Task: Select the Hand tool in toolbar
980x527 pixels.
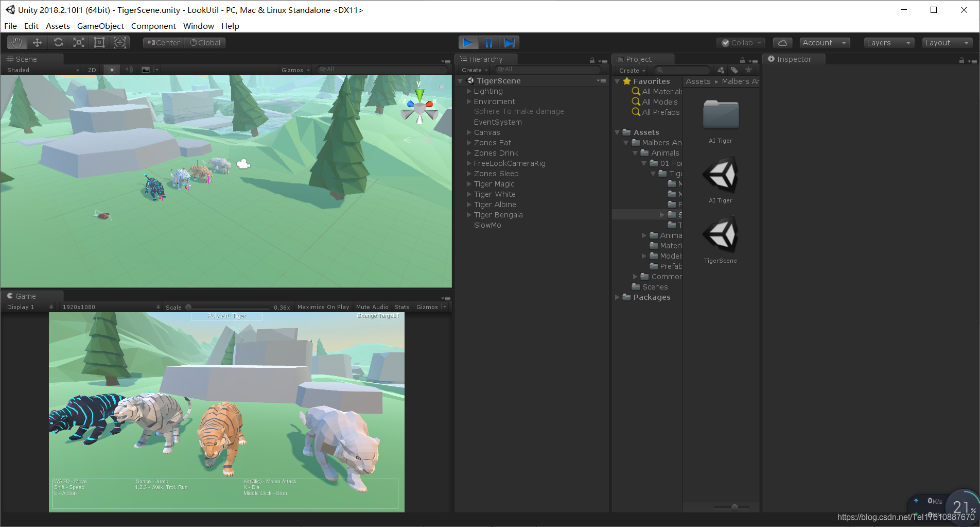Action: point(17,43)
